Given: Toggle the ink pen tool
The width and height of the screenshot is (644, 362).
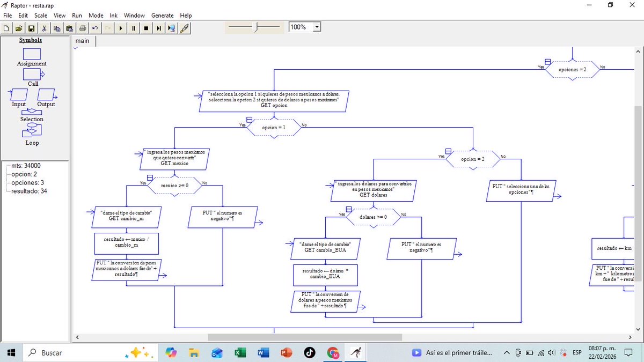Looking at the screenshot, I should click(x=184, y=28).
